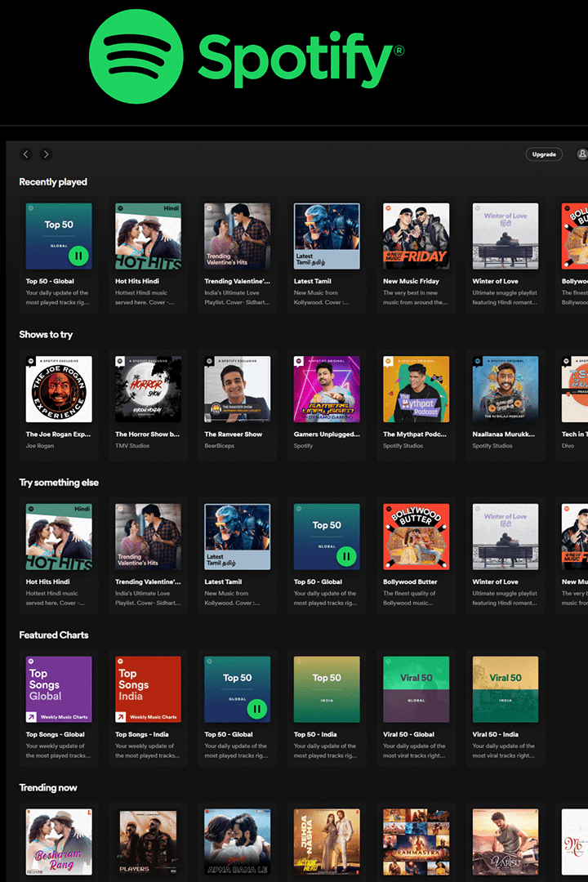Go back using the left arrow
This screenshot has width=588, height=882.
(x=26, y=154)
